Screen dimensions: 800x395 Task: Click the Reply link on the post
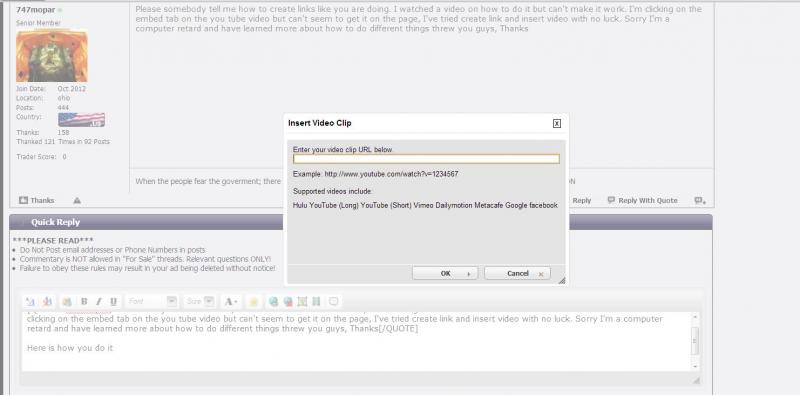[x=581, y=201]
